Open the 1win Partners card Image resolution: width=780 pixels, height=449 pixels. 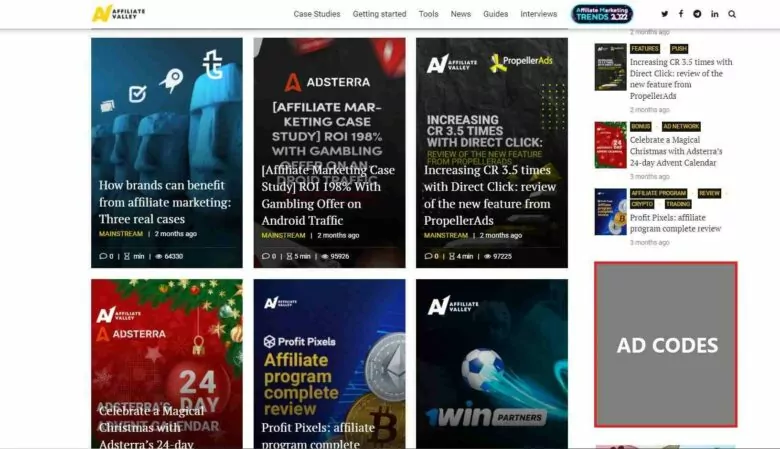click(492, 364)
